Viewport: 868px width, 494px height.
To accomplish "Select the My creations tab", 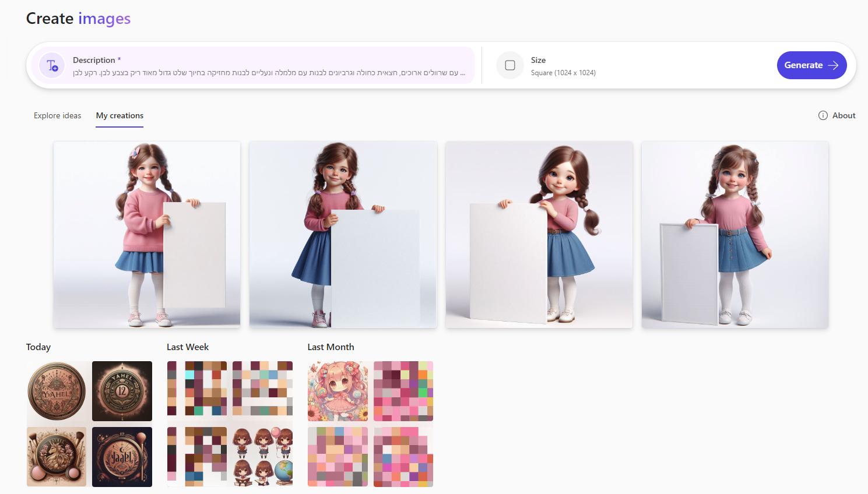I will point(120,115).
